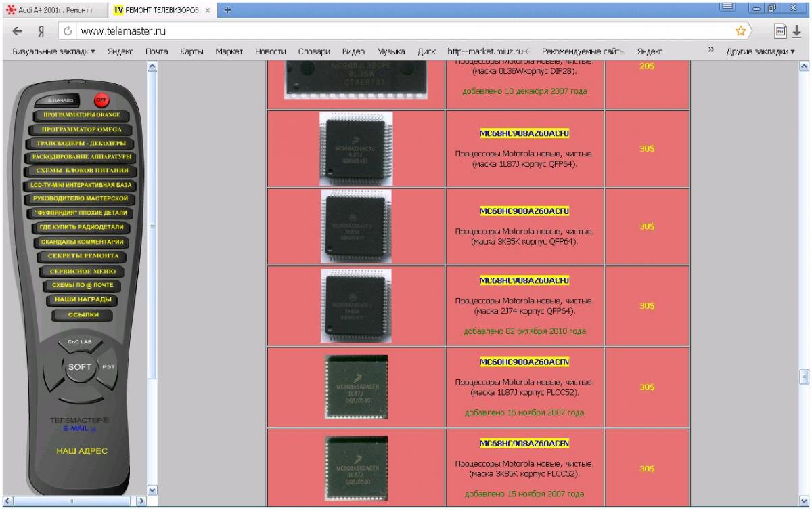Open СХЕМЫ ПО @ ПОЧТЕ section

click(83, 285)
